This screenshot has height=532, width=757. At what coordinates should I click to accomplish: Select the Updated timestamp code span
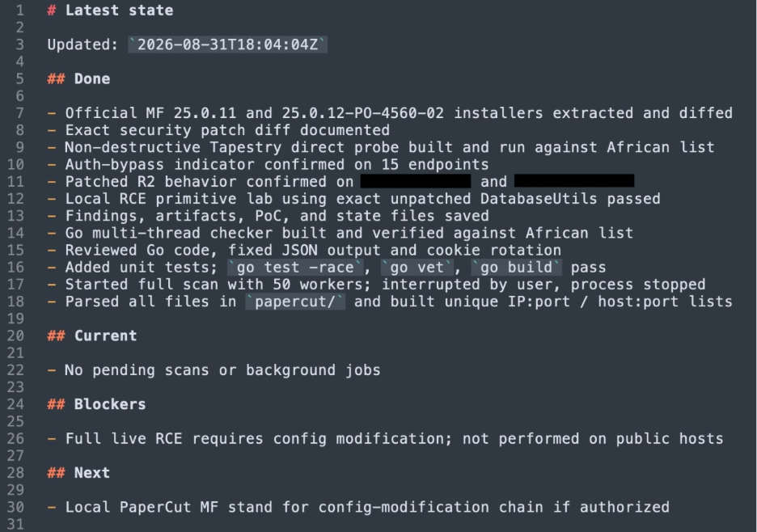[x=227, y=45]
